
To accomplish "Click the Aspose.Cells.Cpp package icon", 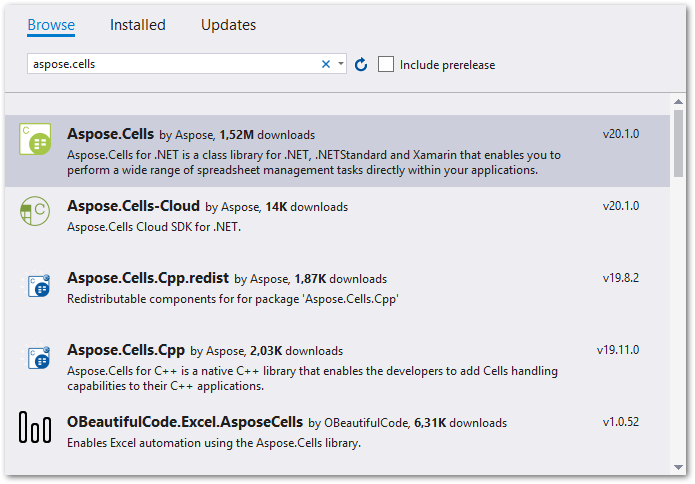I will point(35,357).
